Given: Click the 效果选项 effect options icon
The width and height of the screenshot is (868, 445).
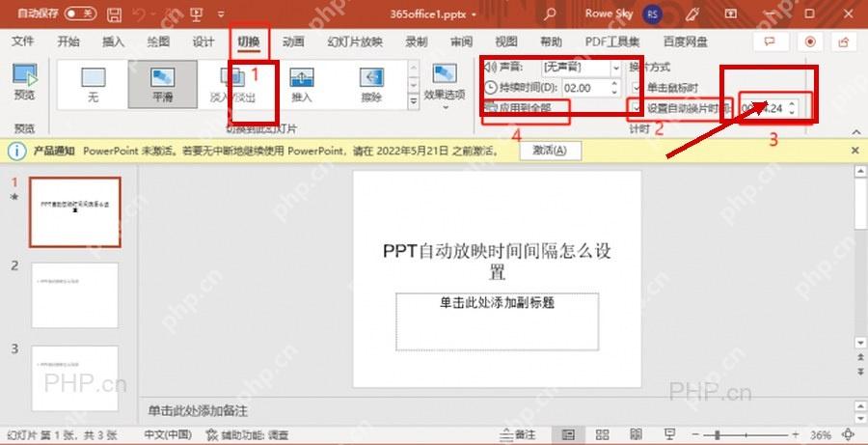Looking at the screenshot, I should [x=444, y=73].
